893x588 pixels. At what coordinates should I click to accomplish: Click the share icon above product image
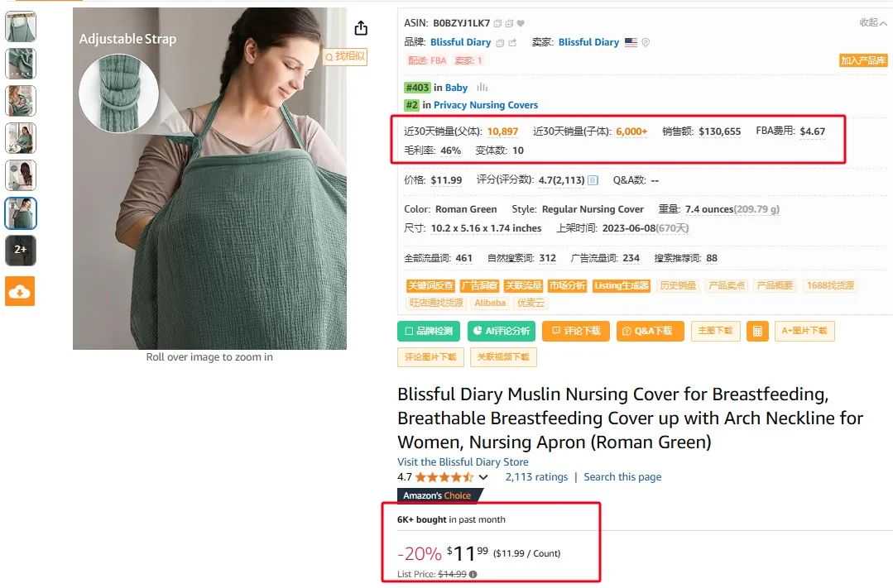[x=361, y=28]
